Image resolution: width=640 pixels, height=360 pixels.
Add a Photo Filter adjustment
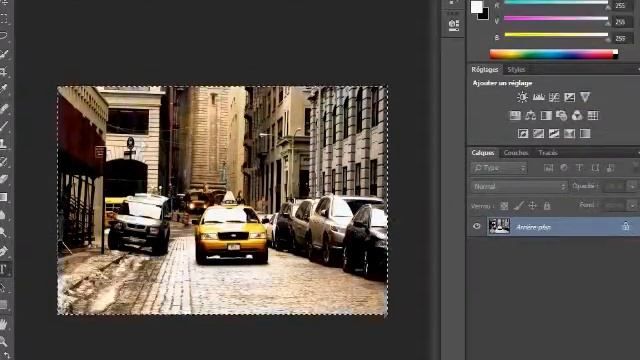[x=562, y=116]
